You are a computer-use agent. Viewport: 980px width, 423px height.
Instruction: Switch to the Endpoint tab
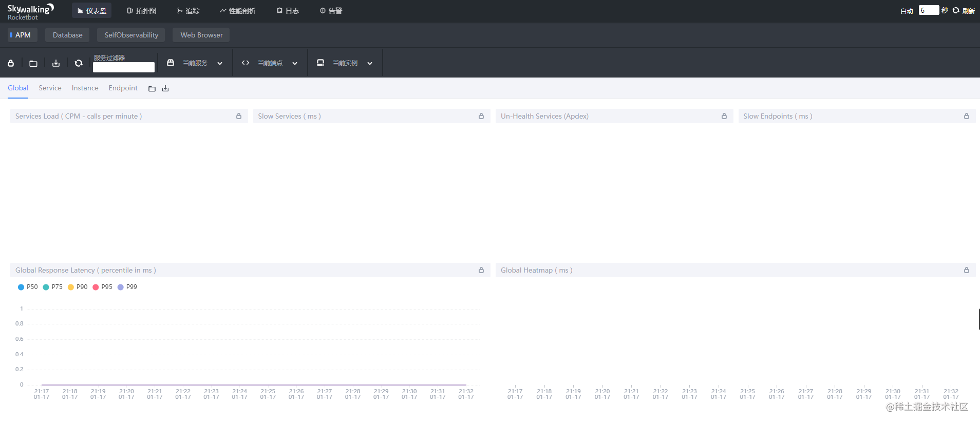[x=123, y=88]
